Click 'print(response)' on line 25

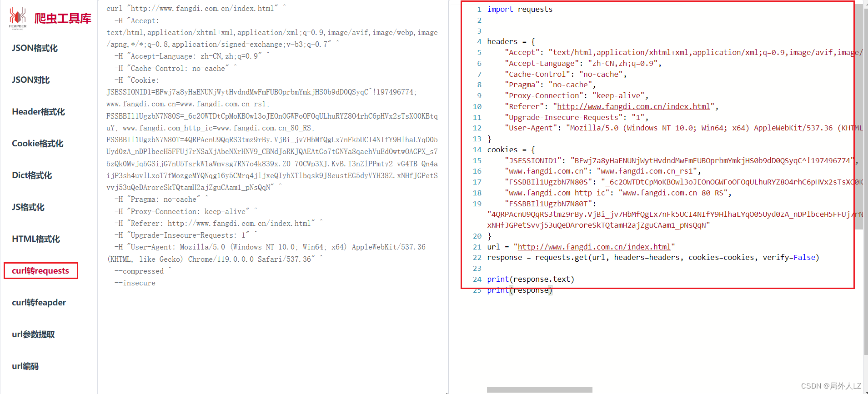pyautogui.click(x=520, y=290)
